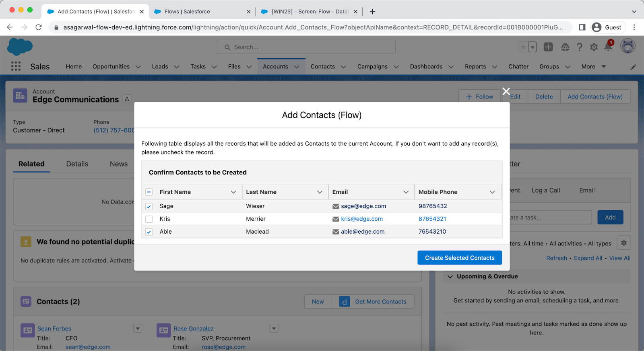The image size is (644, 351).
Task: Open activity timeline settings gear
Action: click(x=624, y=243)
